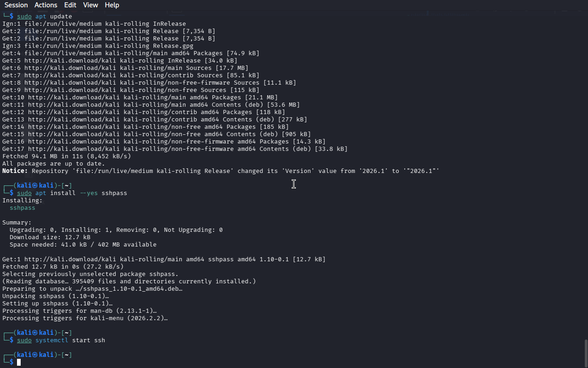This screenshot has height=368, width=588.
Task: Click the 'sudo apt install --yes sshpass' command
Action: (72, 193)
